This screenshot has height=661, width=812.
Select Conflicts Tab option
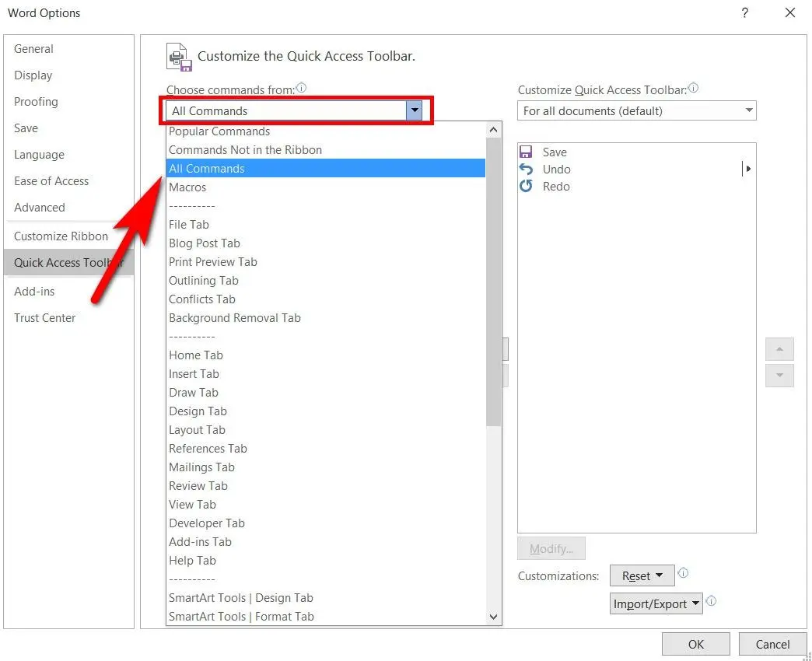[x=326, y=299]
